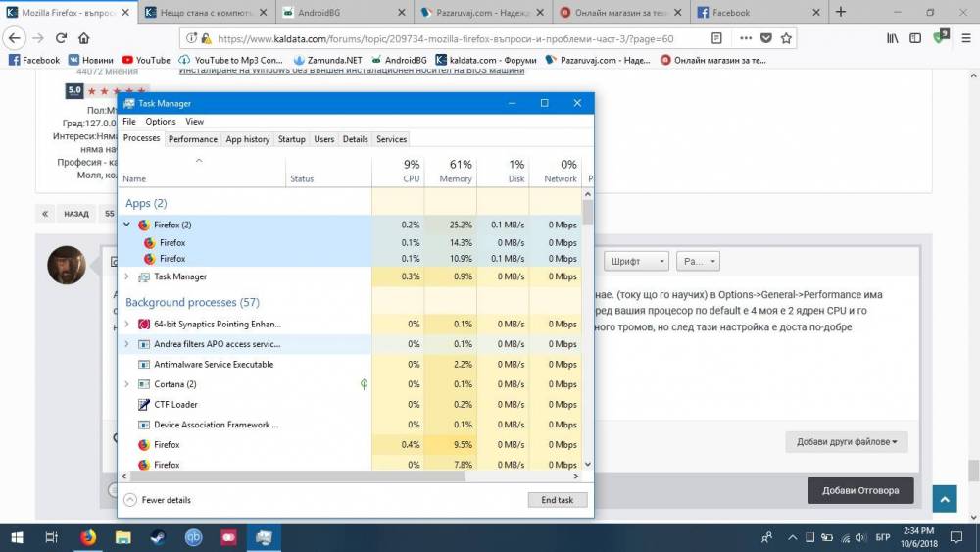Collapse Task Manager with Fewer details
The width and height of the screenshot is (980, 552).
pos(158,500)
